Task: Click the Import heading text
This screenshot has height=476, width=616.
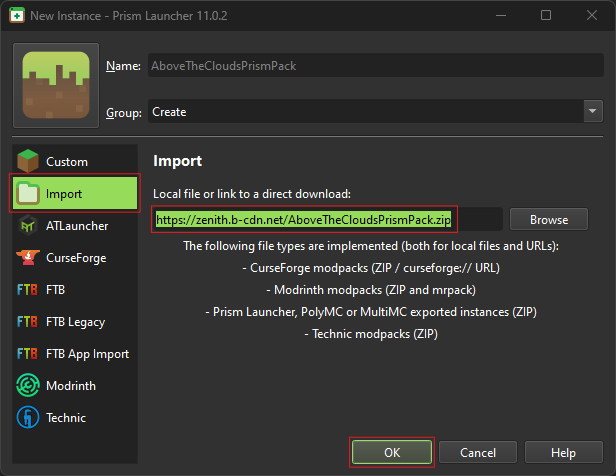Action: point(178,161)
